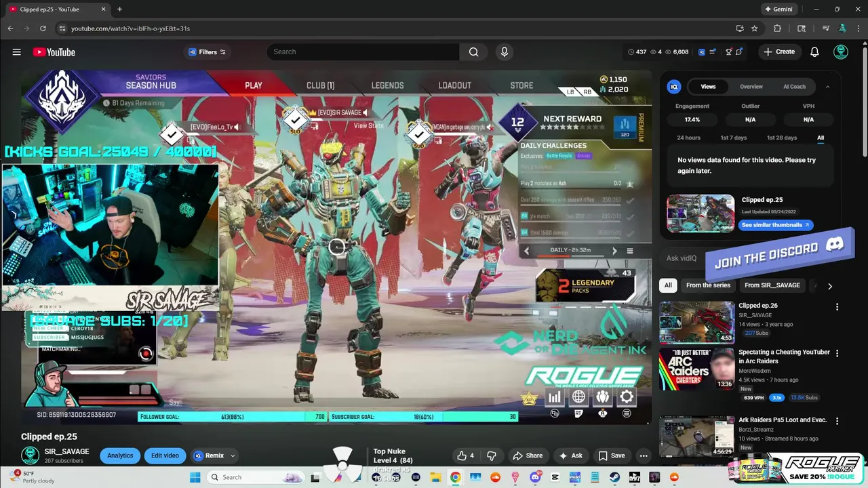Open vidIQ chat bubble icon in header
The image size is (868, 488).
tap(739, 52)
